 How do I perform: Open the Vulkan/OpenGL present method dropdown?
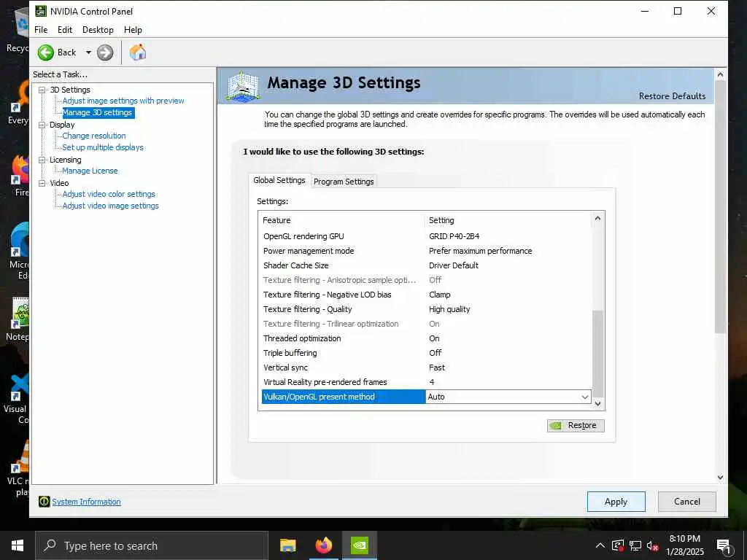pos(584,397)
